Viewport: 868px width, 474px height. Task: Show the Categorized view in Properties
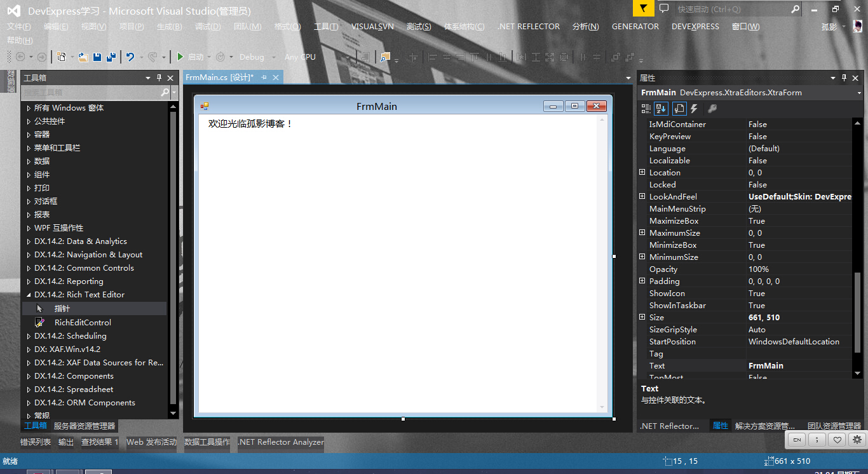pyautogui.click(x=646, y=109)
